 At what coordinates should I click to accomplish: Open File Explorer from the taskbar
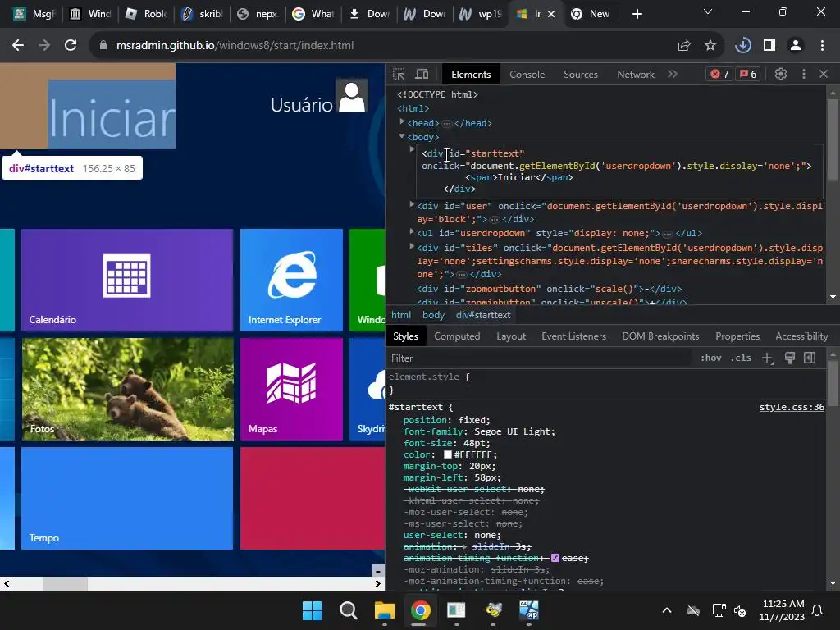385,610
